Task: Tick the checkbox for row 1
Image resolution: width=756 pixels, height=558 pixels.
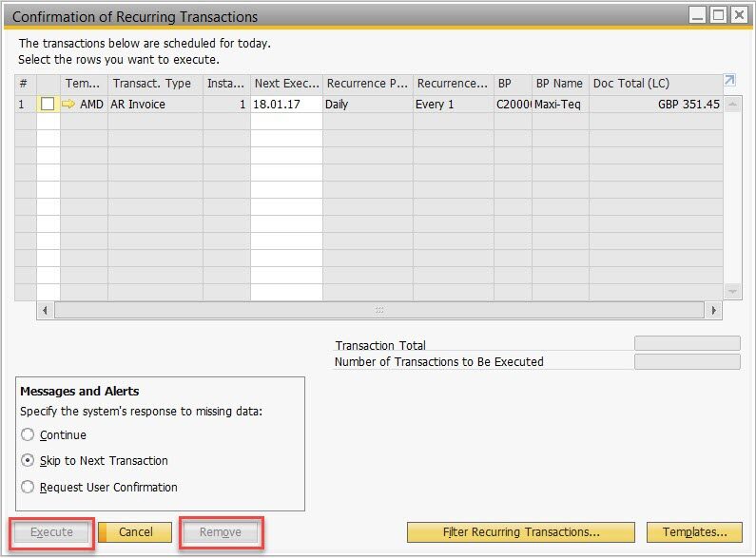Action: pyautogui.click(x=48, y=105)
